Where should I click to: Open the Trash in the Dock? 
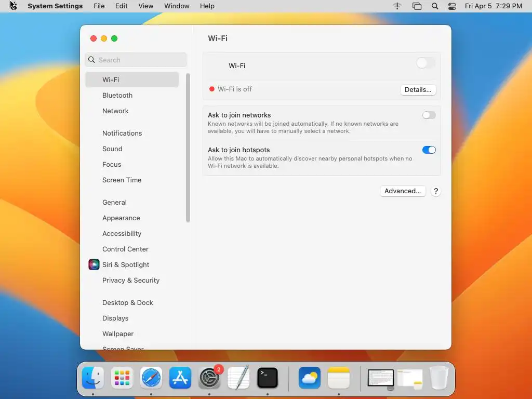[439, 378]
